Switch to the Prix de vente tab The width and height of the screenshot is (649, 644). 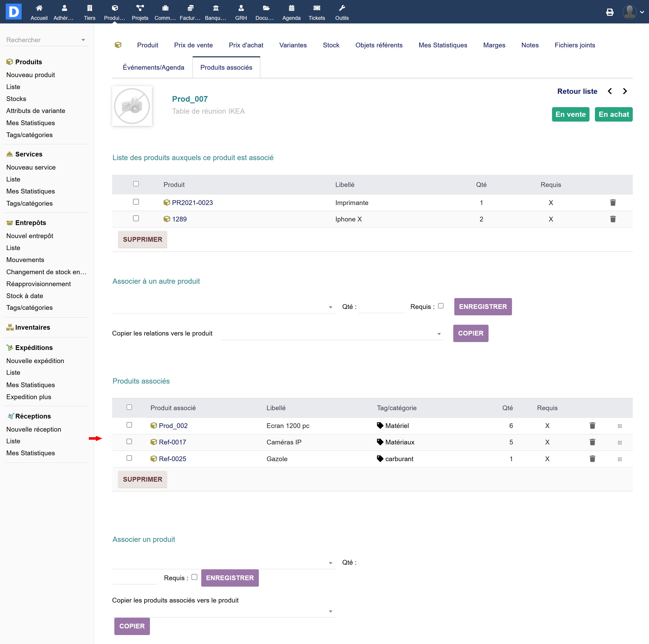[193, 45]
